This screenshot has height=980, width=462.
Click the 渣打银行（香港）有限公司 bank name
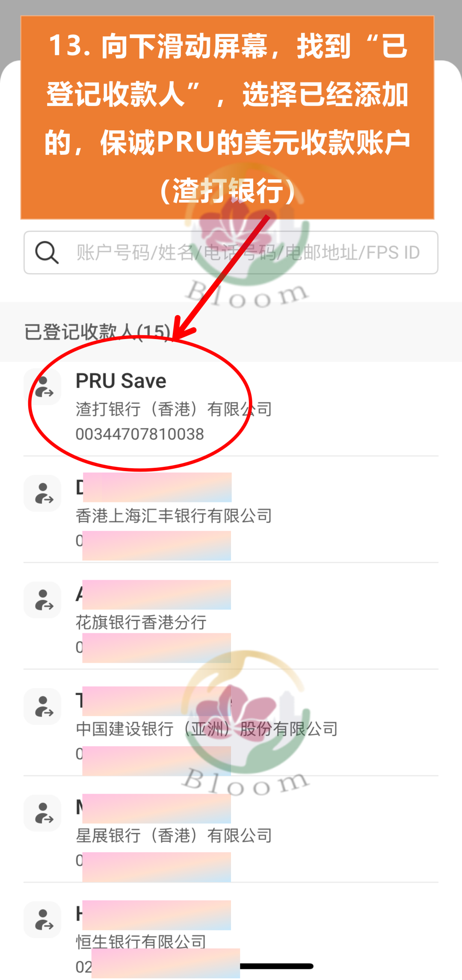(x=174, y=409)
